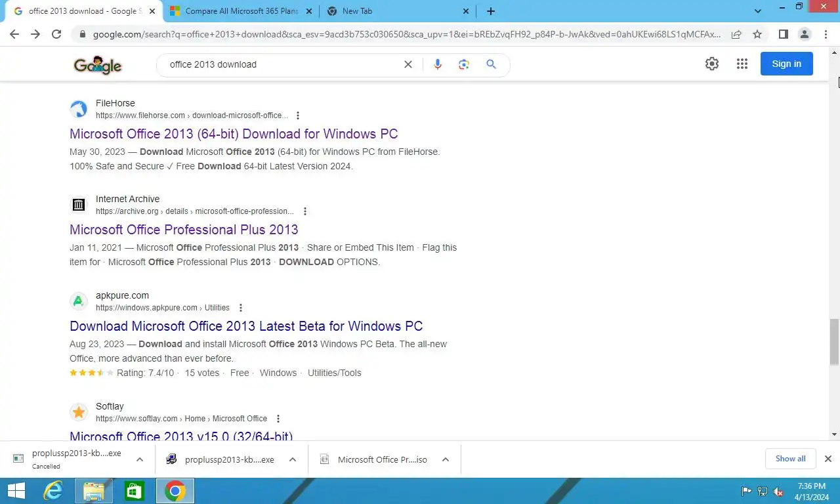Screen dimensions: 840x504
Task: Expand options for cancelled proplussp2013 download
Action: pos(139,459)
